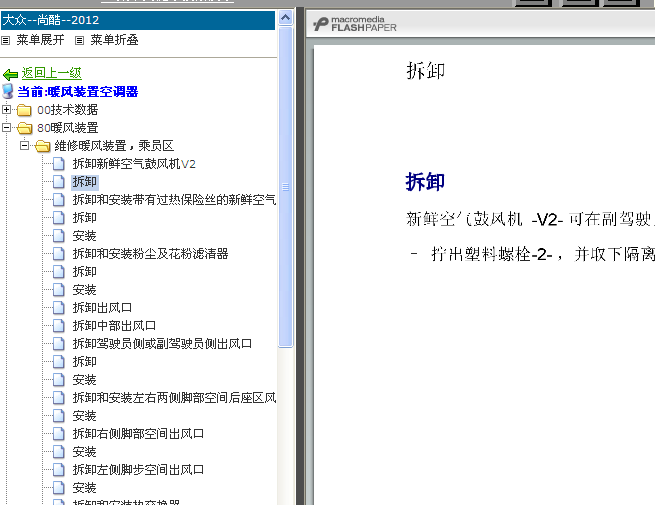Open 拆卸新鲜空气鼓风机V2 document

click(x=134, y=164)
